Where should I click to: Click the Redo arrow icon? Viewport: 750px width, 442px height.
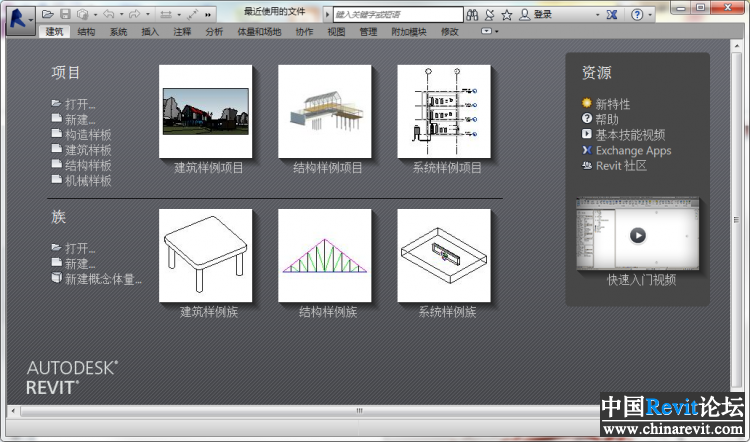pyautogui.click(x=134, y=14)
